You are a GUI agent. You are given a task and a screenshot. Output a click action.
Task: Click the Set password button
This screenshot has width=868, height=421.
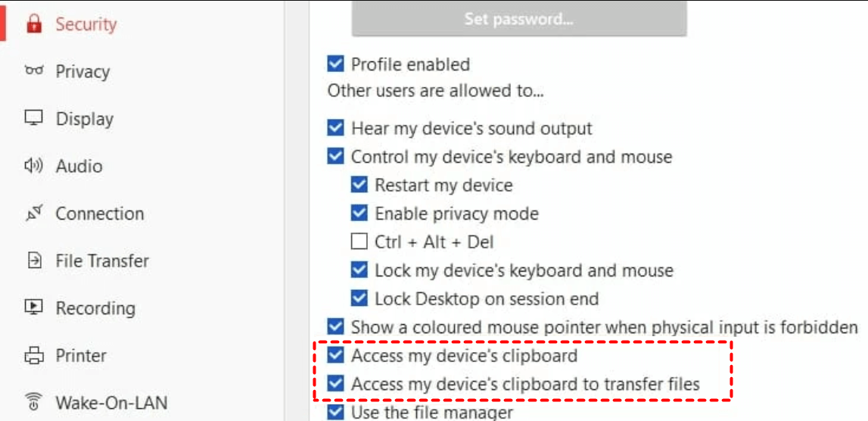(x=519, y=20)
